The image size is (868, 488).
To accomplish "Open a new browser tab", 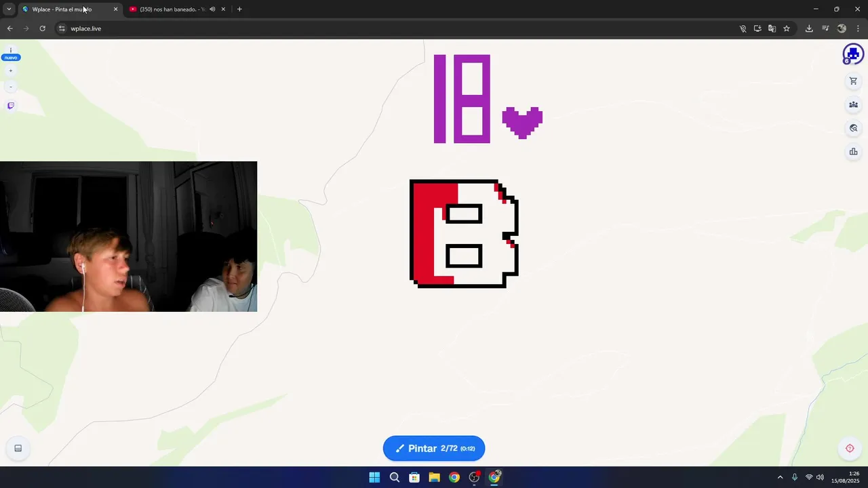I will point(239,9).
